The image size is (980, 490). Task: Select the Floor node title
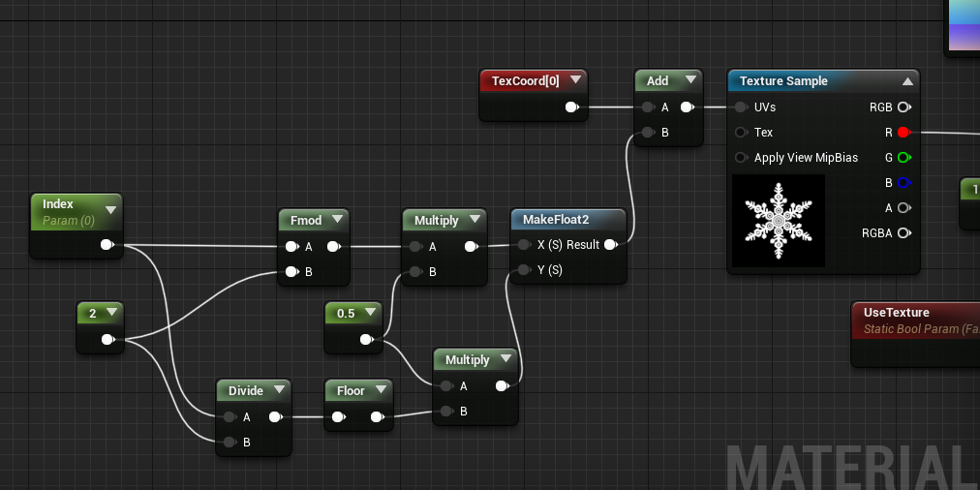click(351, 390)
